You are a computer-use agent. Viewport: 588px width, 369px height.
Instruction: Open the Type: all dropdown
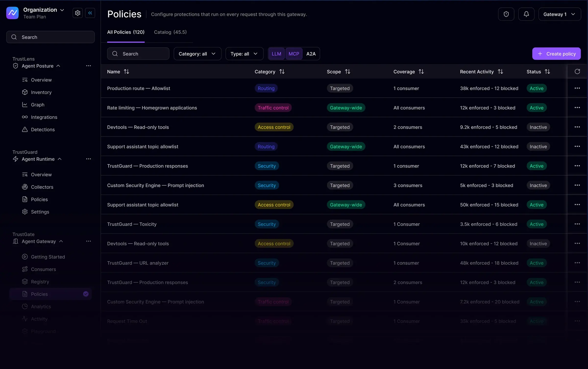[244, 54]
